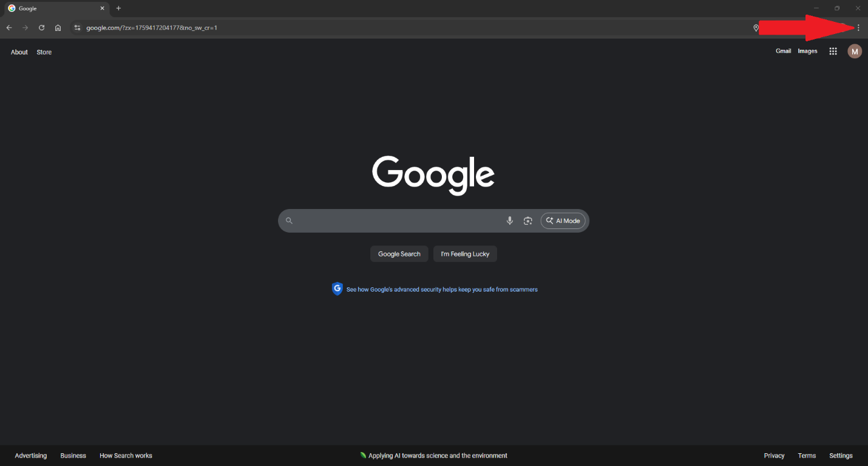Image resolution: width=868 pixels, height=466 pixels.
Task: Click I'm Feeling Lucky button
Action: coord(465,254)
